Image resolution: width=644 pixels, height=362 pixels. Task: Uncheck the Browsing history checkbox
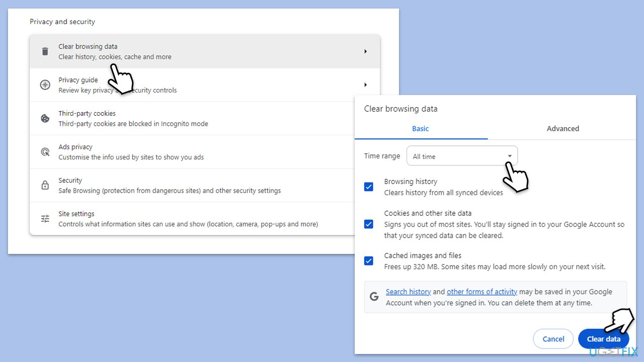click(x=369, y=187)
